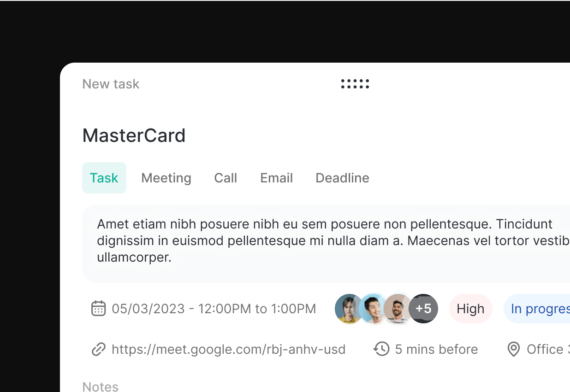
Task: Click the reminder clock icon
Action: (x=381, y=349)
